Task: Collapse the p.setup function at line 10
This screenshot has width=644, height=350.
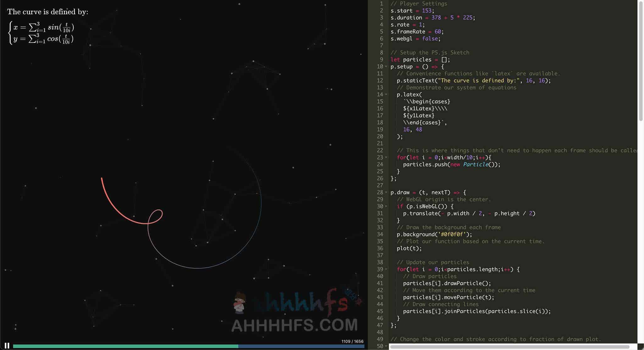Action: coord(386,67)
